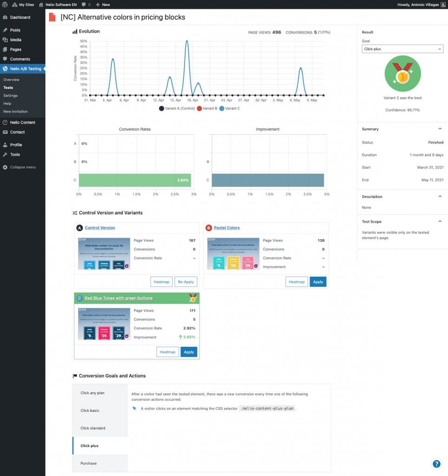The height and width of the screenshot is (476, 448).
Task: Select the Click basic goal tab
Action: [100, 410]
